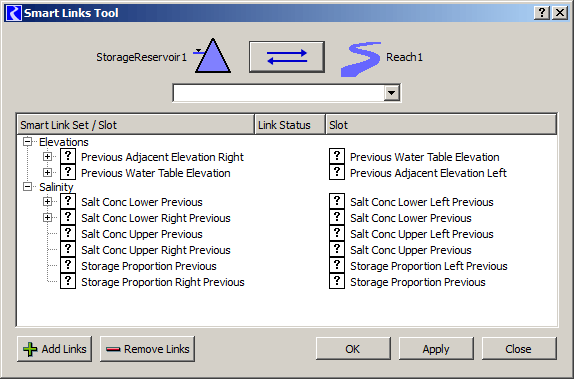Click the Link Status column header
The height and width of the screenshot is (379, 574).
coord(290,125)
